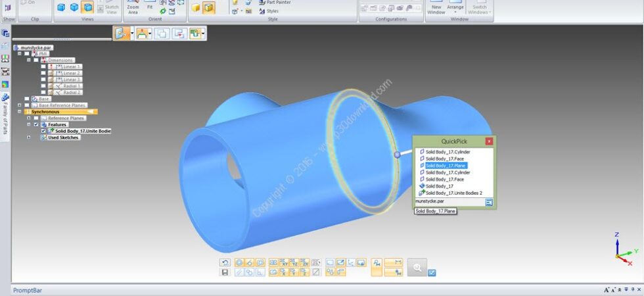Expand the Used Sketches tree node
644x296 pixels.
pyautogui.click(x=29, y=137)
